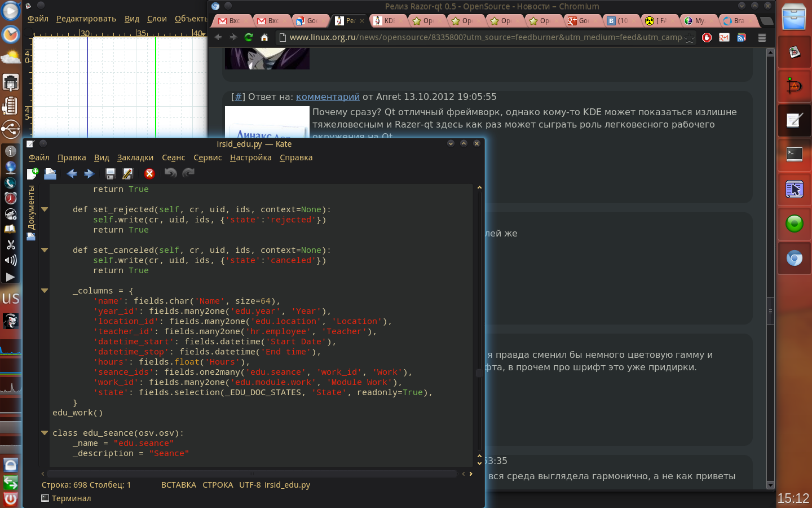The image size is (812, 508).
Task: Collapse the set_rejected function fold marker
Action: point(45,209)
